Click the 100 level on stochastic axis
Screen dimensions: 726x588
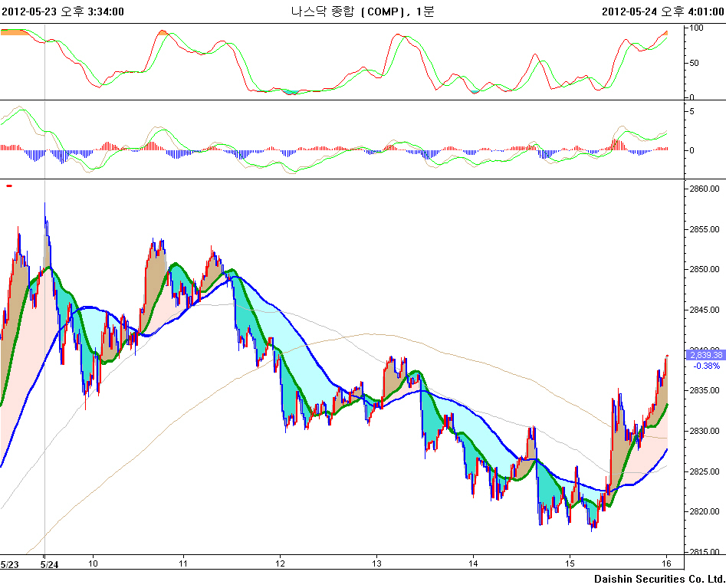coord(697,28)
